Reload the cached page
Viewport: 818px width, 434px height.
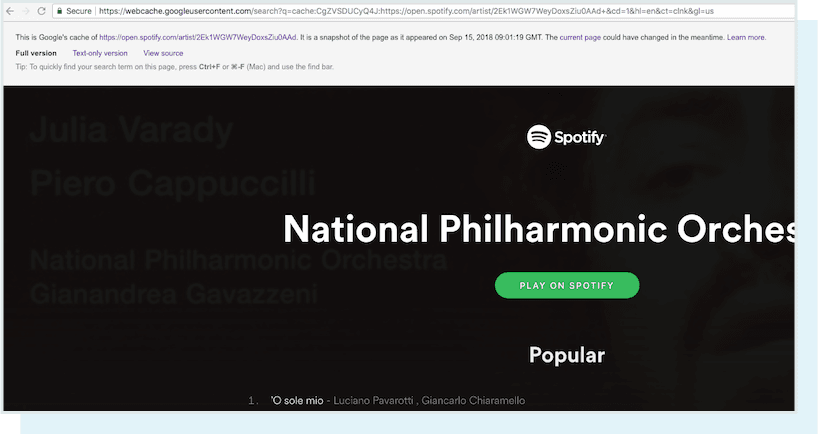[x=41, y=10]
